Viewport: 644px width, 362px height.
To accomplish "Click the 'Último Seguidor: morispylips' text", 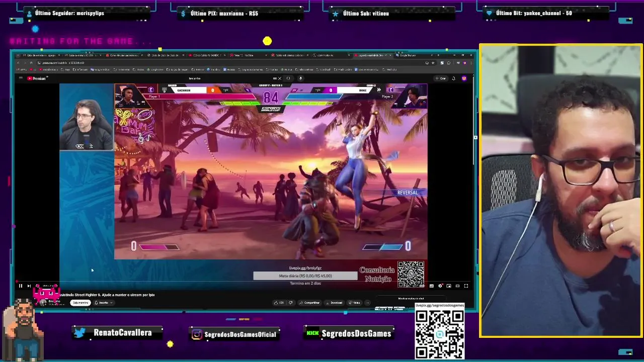I will (x=69, y=13).
